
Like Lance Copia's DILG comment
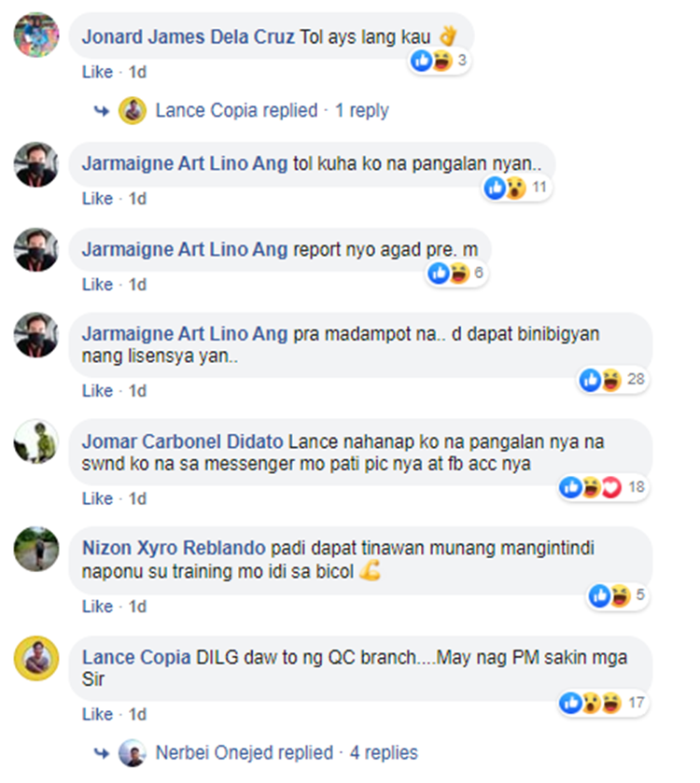pyautogui.click(x=97, y=714)
